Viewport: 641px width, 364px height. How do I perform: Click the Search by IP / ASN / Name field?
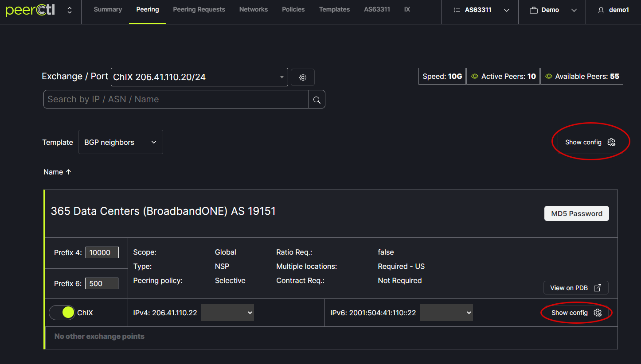(x=176, y=100)
